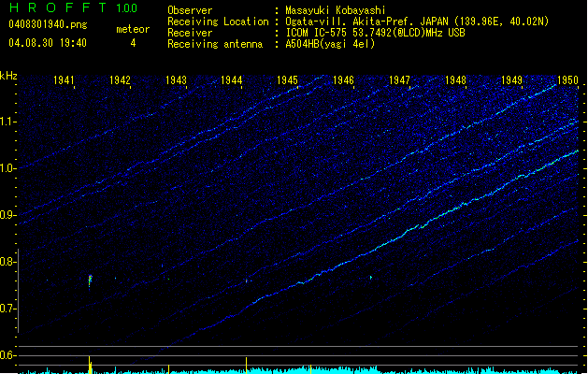Click the 1.1 kHz frequency label
This screenshot has width=588, height=374.
coord(8,122)
